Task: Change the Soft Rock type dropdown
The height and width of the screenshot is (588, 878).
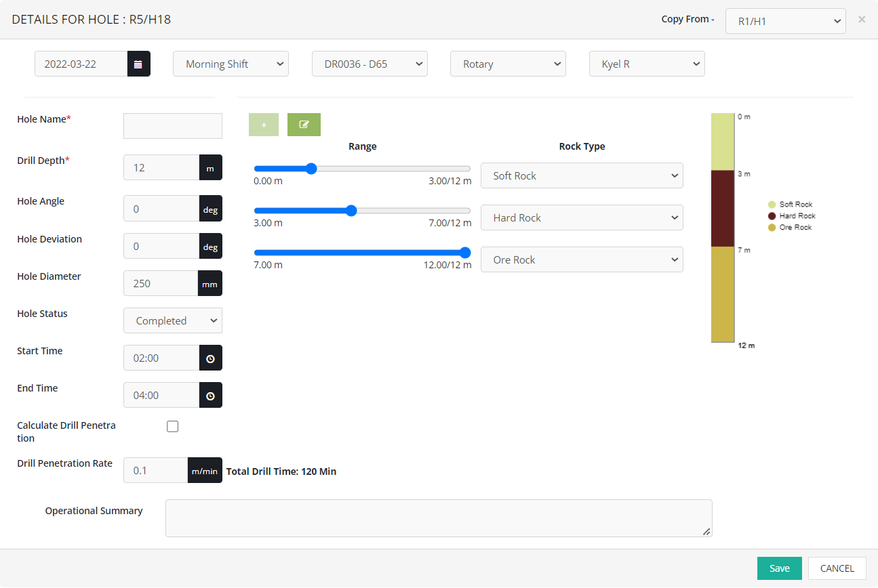Action: (582, 175)
